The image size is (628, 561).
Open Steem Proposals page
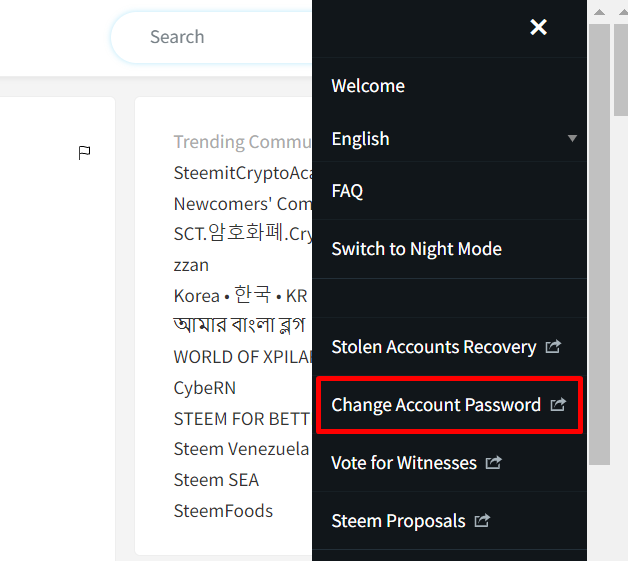coord(398,521)
